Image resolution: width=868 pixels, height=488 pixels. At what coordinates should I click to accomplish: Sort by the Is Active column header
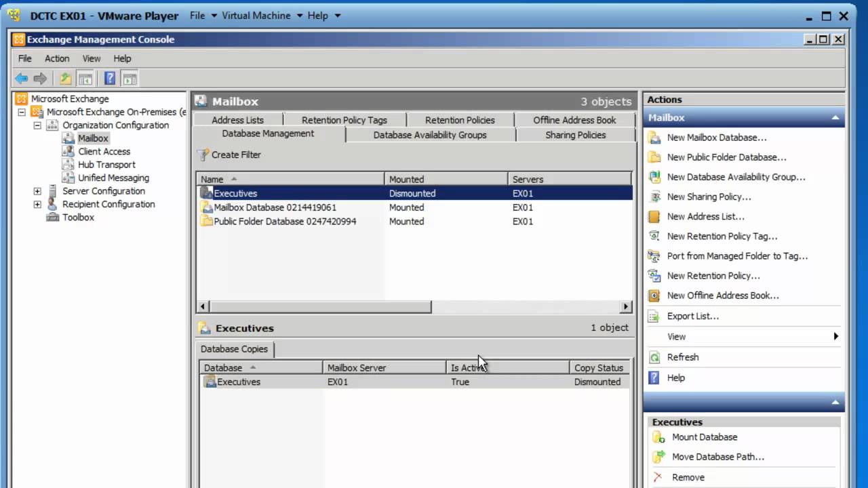coord(507,368)
